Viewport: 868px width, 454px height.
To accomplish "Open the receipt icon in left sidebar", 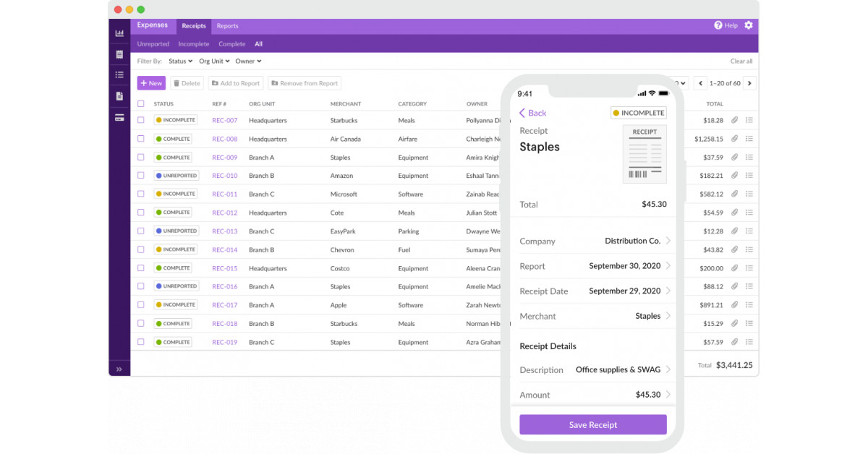I will click(119, 54).
